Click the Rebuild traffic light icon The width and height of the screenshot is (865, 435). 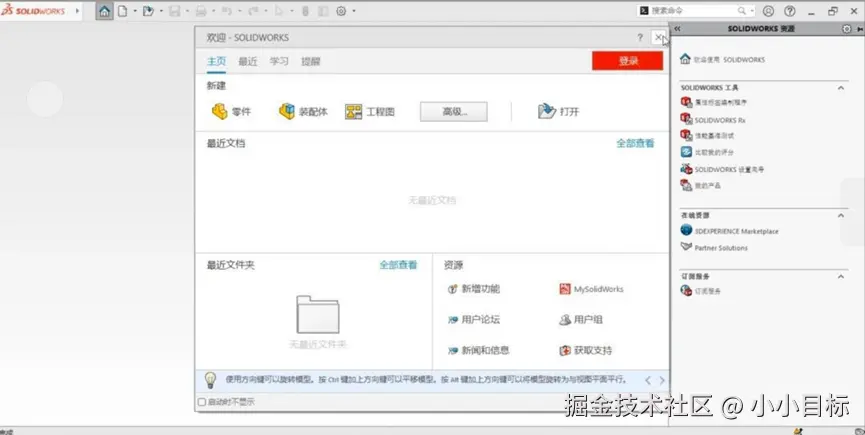pos(305,11)
